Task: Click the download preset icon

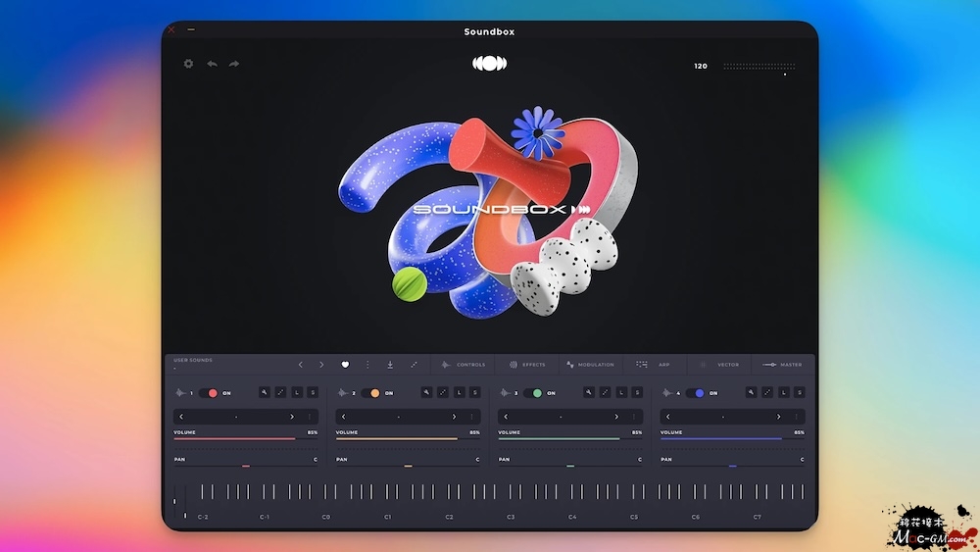Action: pyautogui.click(x=390, y=365)
